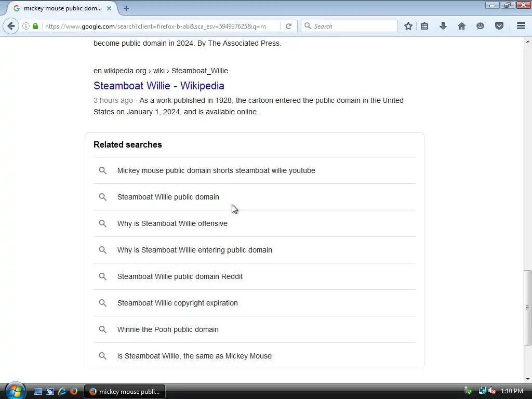Viewport: 532px width, 399px height.
Task: Close the mickey mouse public domain tab
Action: (109, 8)
